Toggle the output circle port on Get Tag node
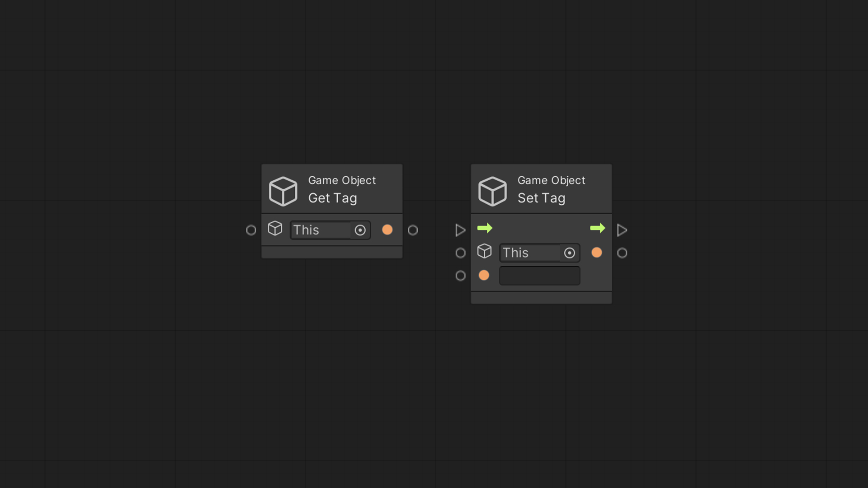Viewport: 868px width, 488px height. click(x=413, y=230)
